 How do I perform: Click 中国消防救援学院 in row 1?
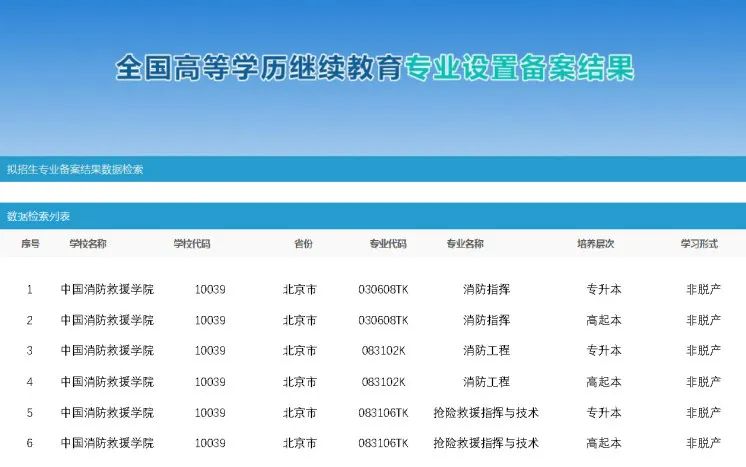tap(107, 290)
